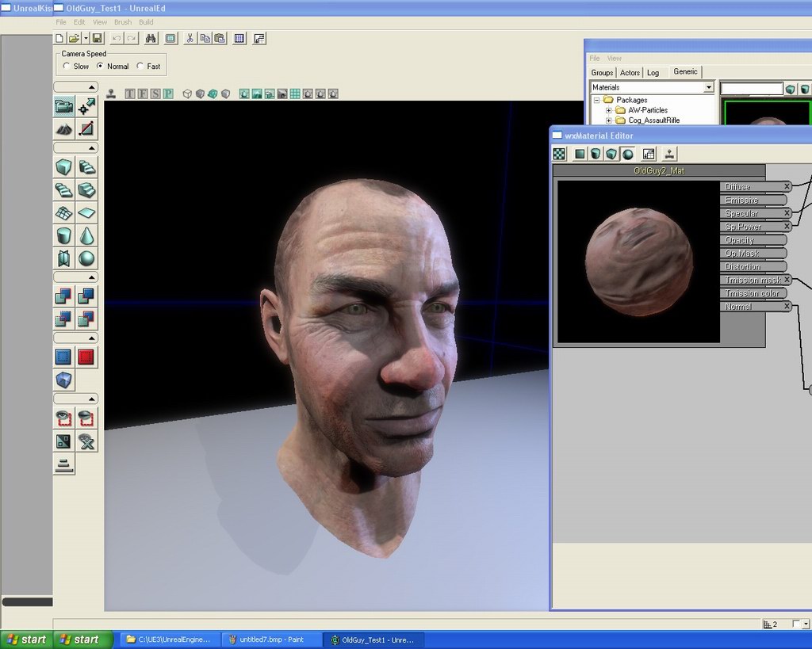This screenshot has width=812, height=649.
Task: Toggle checkerboard background in Material Editor
Action: pyautogui.click(x=560, y=154)
